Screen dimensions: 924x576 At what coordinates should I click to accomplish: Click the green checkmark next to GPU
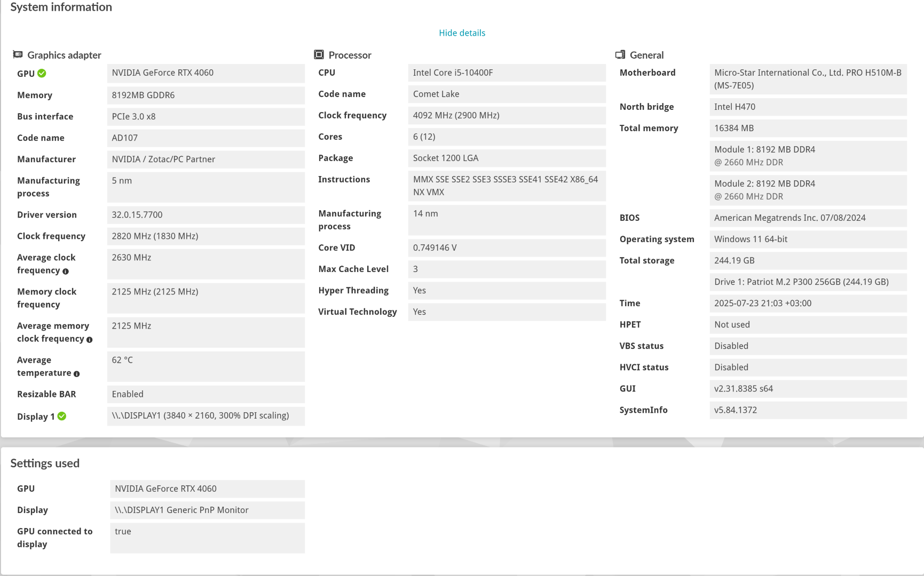point(42,73)
